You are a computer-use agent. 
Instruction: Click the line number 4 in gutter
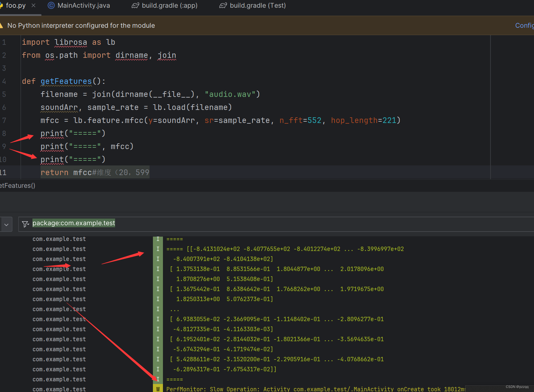click(x=4, y=81)
